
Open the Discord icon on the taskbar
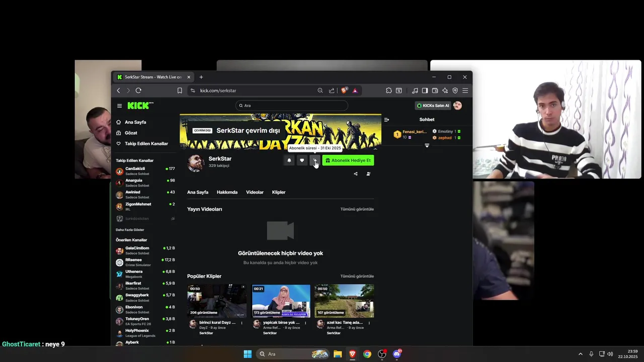point(397,354)
